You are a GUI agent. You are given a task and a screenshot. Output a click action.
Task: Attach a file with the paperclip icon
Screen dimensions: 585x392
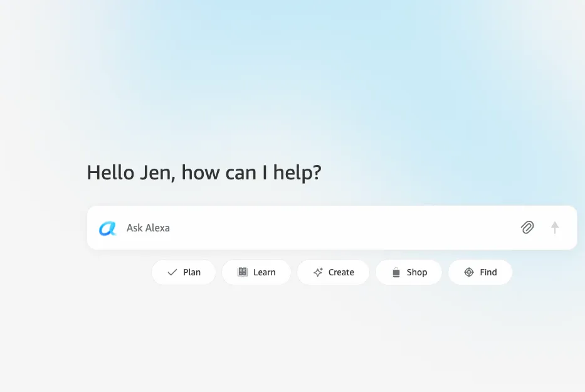pyautogui.click(x=527, y=227)
